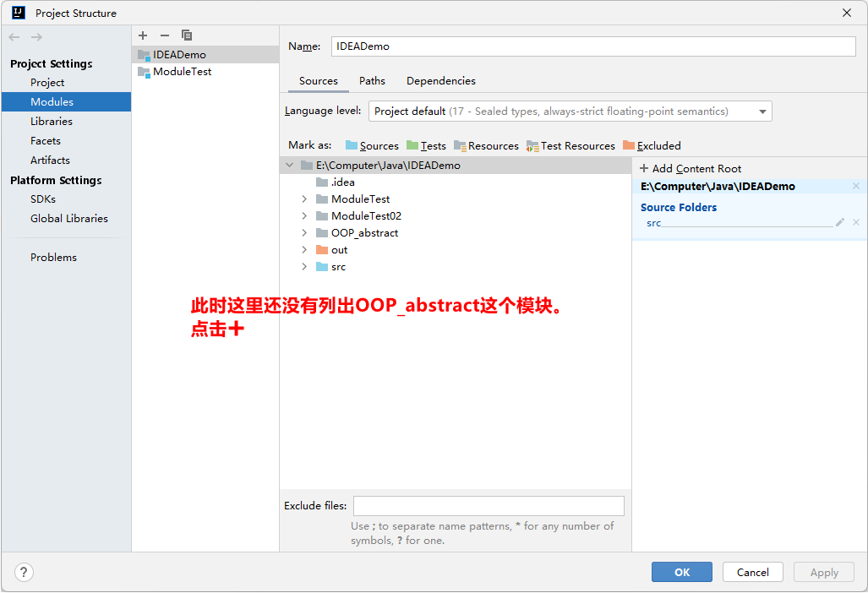The image size is (868, 593).
Task: Edit the src source folder properties
Action: tap(840, 222)
